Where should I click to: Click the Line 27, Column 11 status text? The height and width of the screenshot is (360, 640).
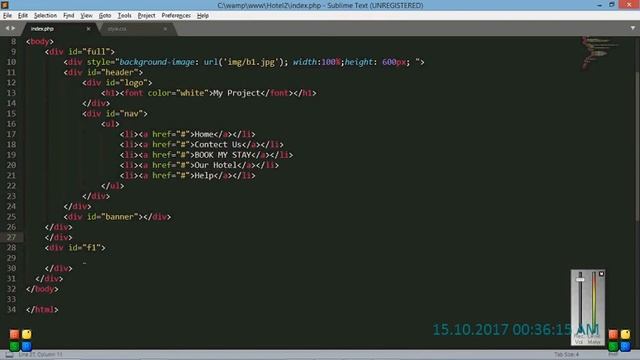coord(40,354)
